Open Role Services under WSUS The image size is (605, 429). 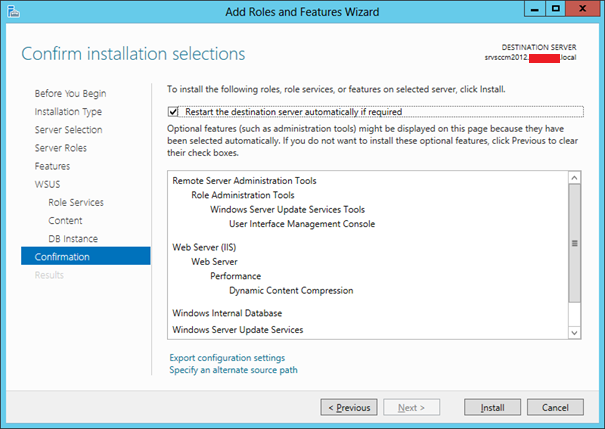76,203
